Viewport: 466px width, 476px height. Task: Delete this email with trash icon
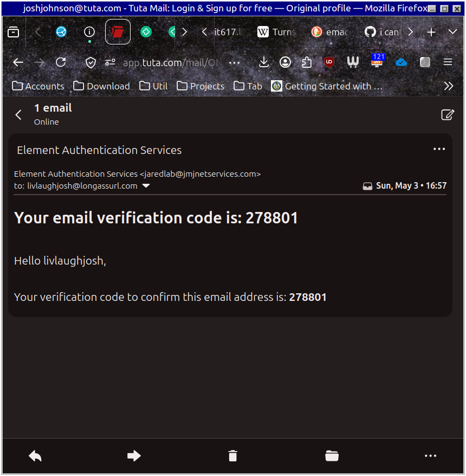coord(232,456)
